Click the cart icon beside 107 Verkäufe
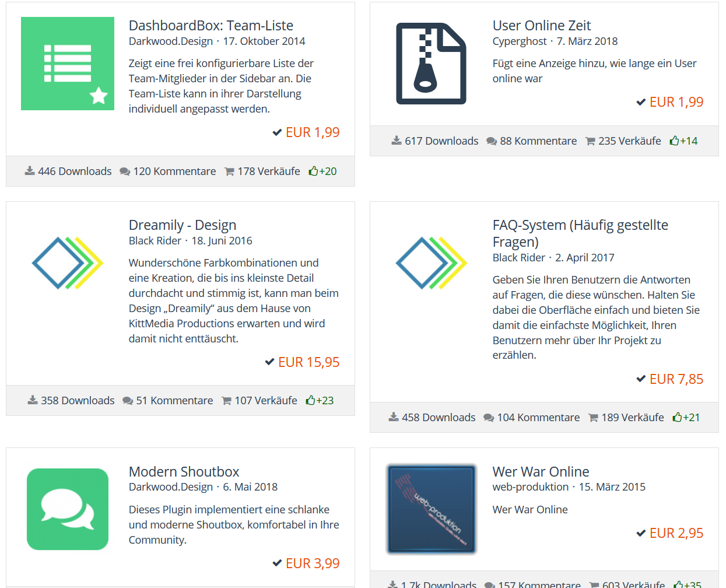The height and width of the screenshot is (588, 726). [226, 401]
